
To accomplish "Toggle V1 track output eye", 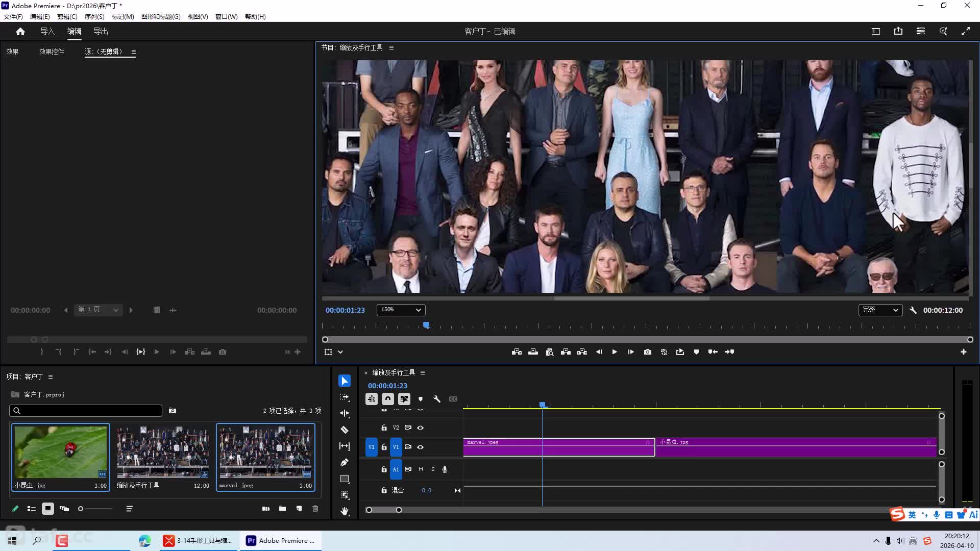I will coord(421,447).
